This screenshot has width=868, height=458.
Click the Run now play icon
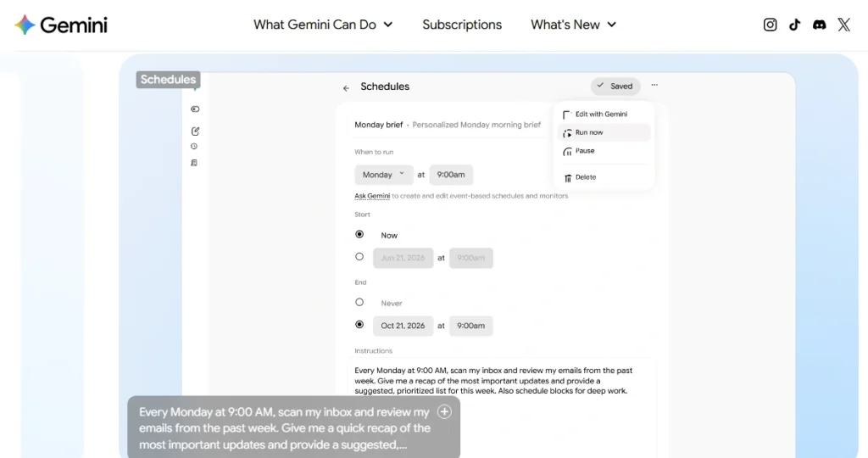pos(567,133)
